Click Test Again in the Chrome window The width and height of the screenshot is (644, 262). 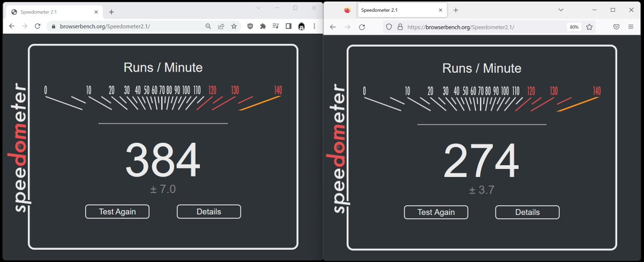pyautogui.click(x=117, y=212)
